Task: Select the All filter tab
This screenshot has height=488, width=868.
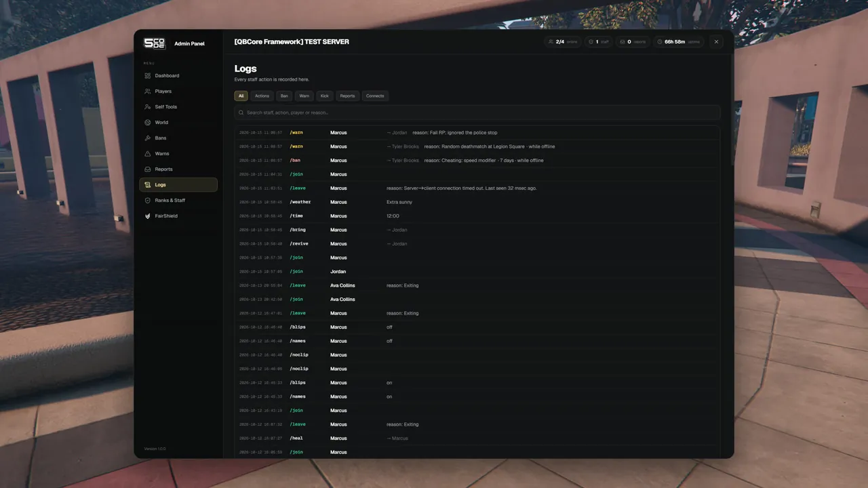Action: tap(241, 96)
